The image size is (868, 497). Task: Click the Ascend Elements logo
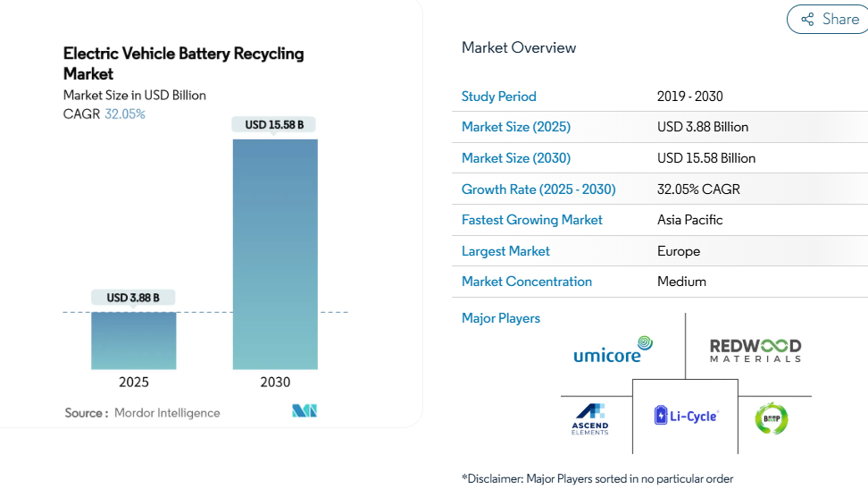coord(590,418)
